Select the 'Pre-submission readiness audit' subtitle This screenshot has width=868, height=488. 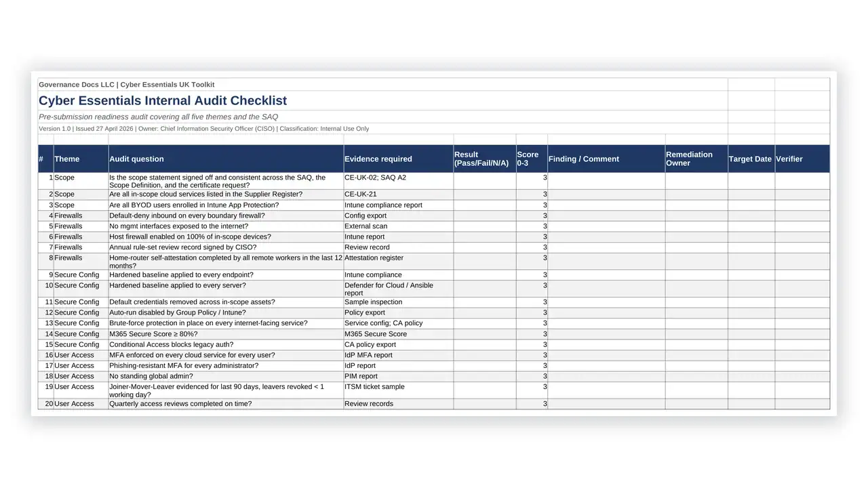coord(159,117)
